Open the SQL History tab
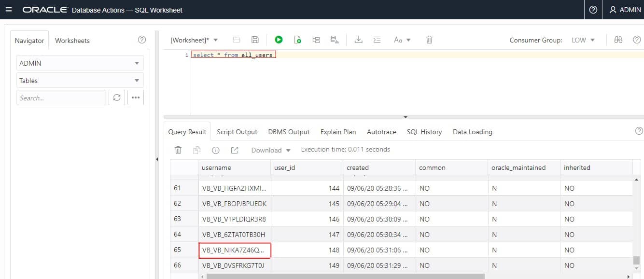 pyautogui.click(x=424, y=132)
